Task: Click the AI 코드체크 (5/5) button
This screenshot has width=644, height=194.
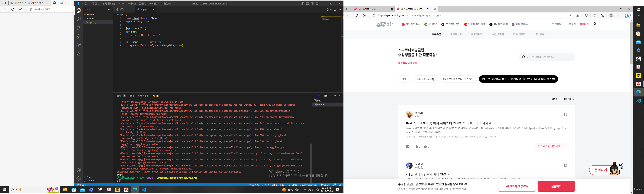Action: pos(517,186)
